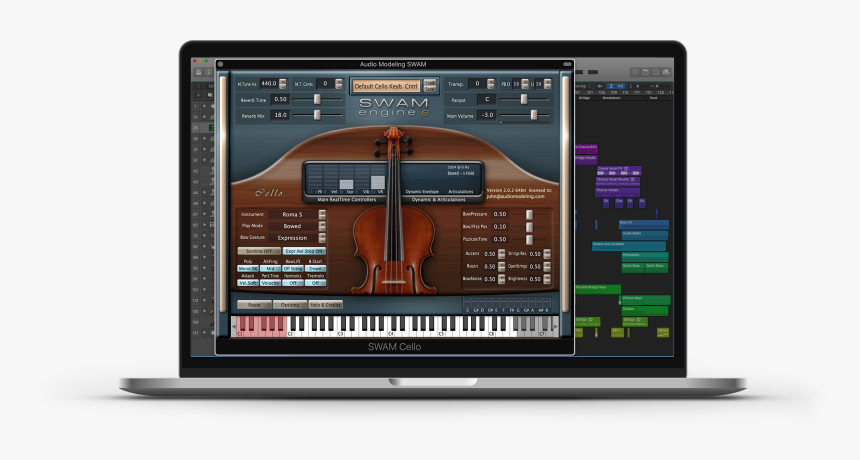Toggle the Sordino OFF switch
Screen dimensions: 860x460
click(259, 251)
